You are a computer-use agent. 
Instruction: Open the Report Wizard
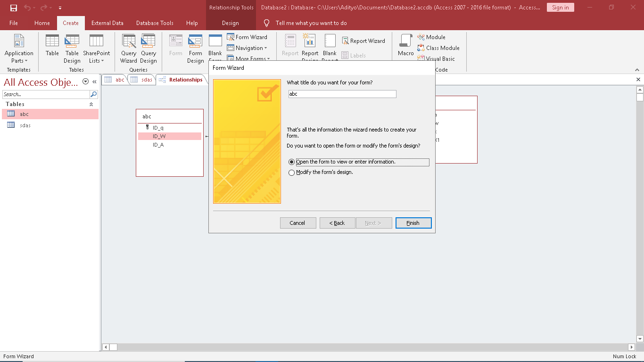363,41
